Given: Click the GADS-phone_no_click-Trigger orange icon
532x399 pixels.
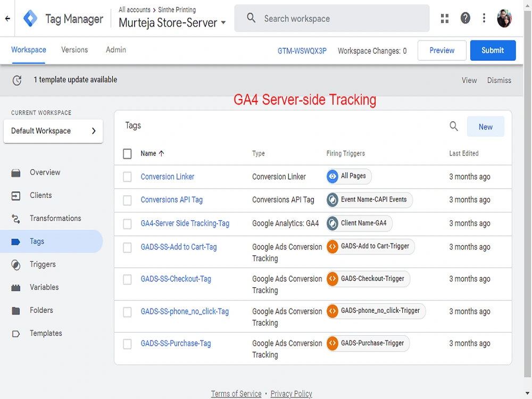Looking at the screenshot, I should (332, 311).
